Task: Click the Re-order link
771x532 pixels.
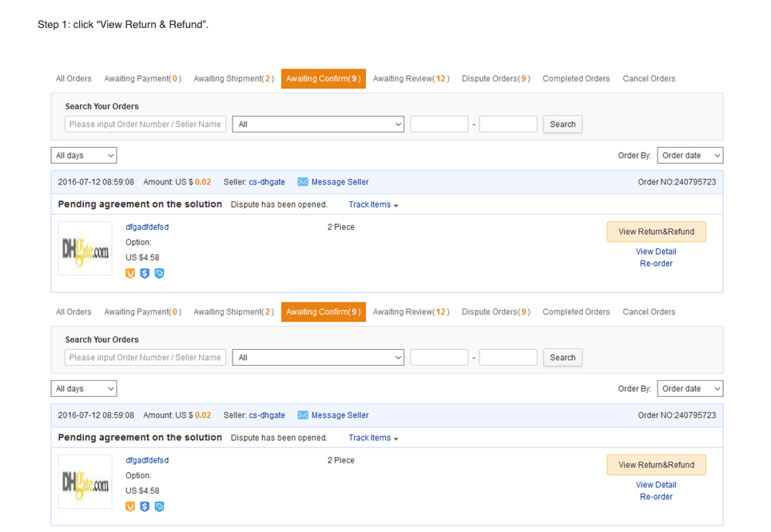Action: (x=656, y=263)
